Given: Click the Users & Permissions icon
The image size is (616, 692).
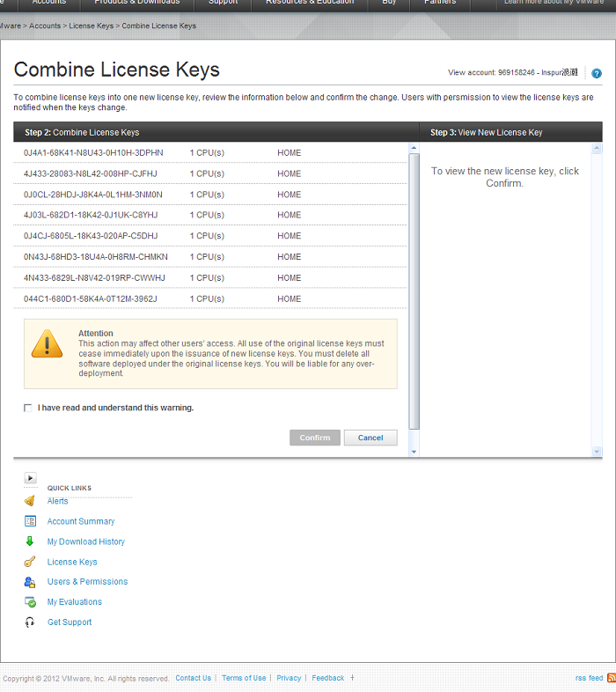Looking at the screenshot, I should pyautogui.click(x=30, y=582).
